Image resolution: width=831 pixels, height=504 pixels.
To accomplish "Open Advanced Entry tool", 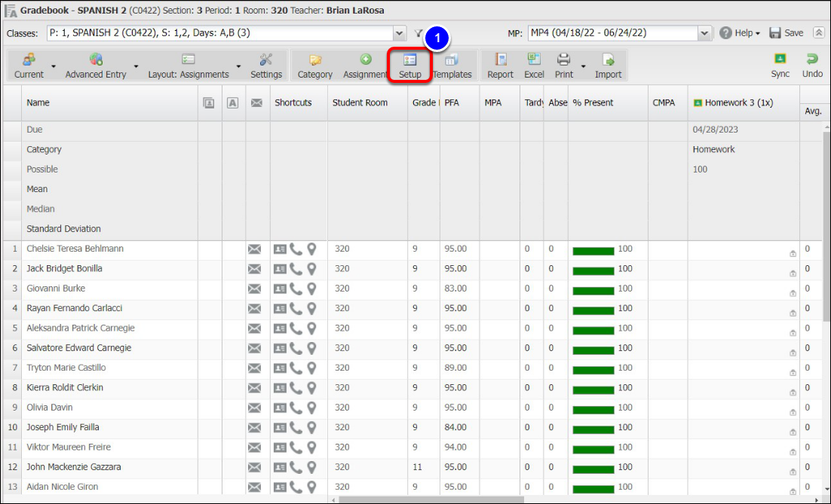I will (96, 66).
